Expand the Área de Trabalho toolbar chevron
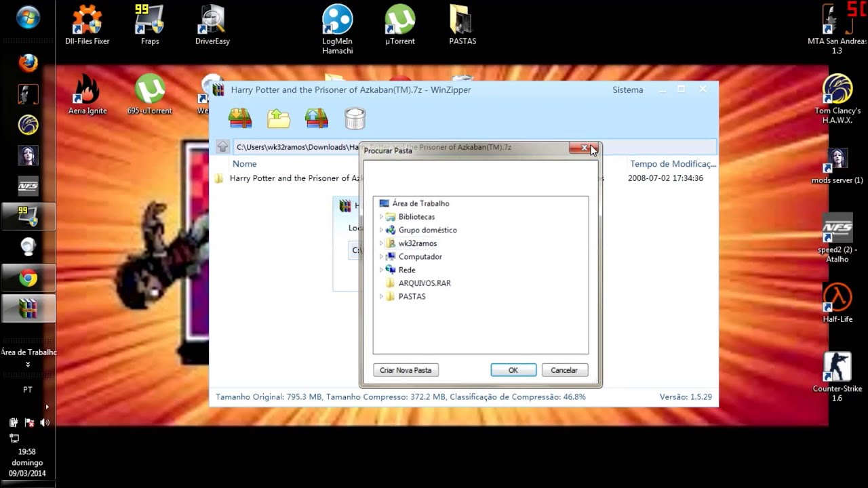Viewport: 868px width, 488px height. (28, 365)
